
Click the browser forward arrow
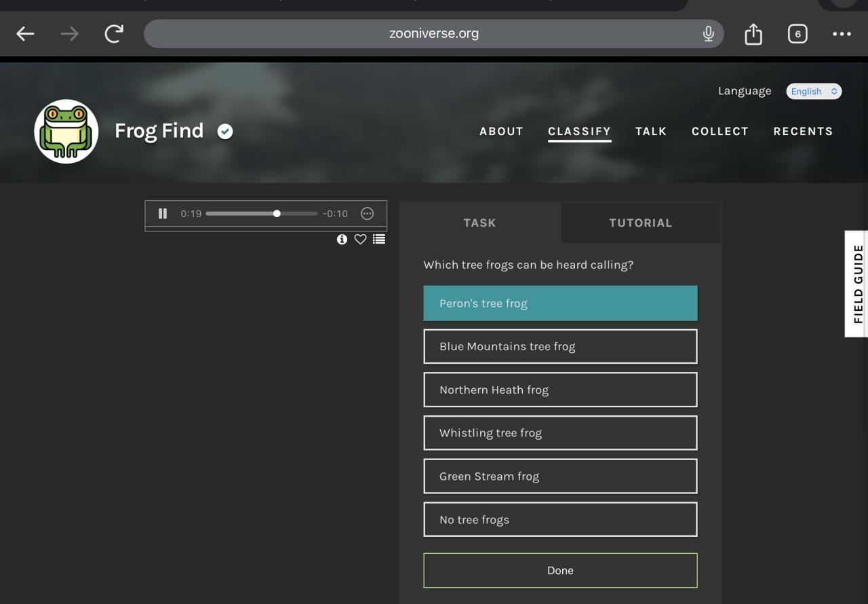69,34
